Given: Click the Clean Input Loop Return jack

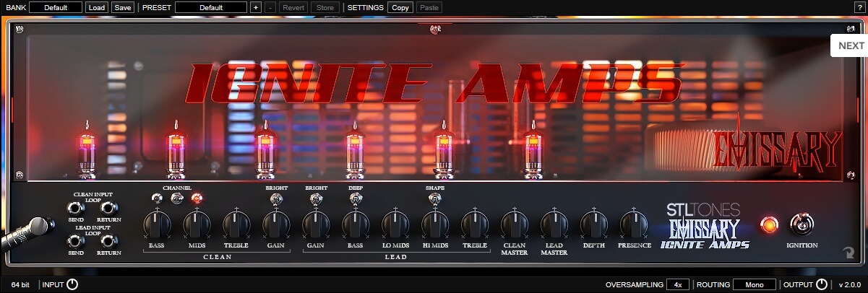Looking at the screenshot, I should pyautogui.click(x=108, y=209).
